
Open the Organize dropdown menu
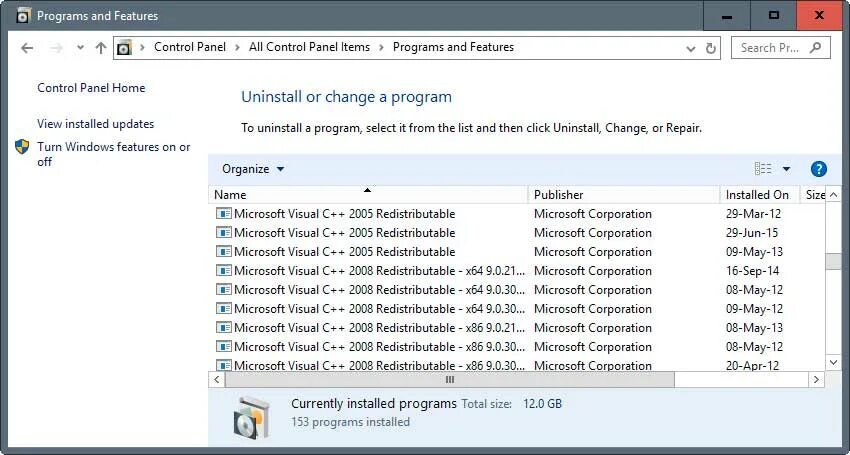coord(253,169)
